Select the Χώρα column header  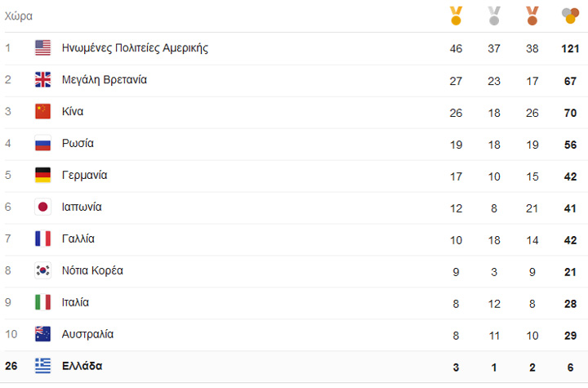(x=19, y=16)
